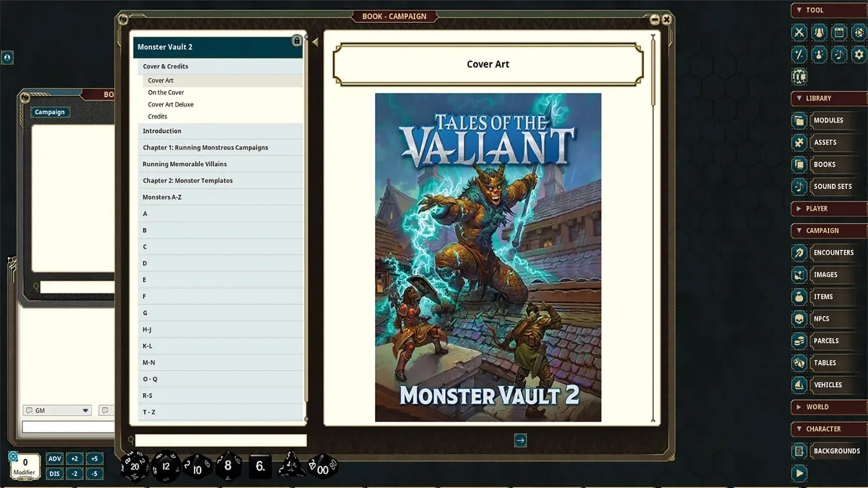Open the Encounters icon in sidebar

[799, 253]
